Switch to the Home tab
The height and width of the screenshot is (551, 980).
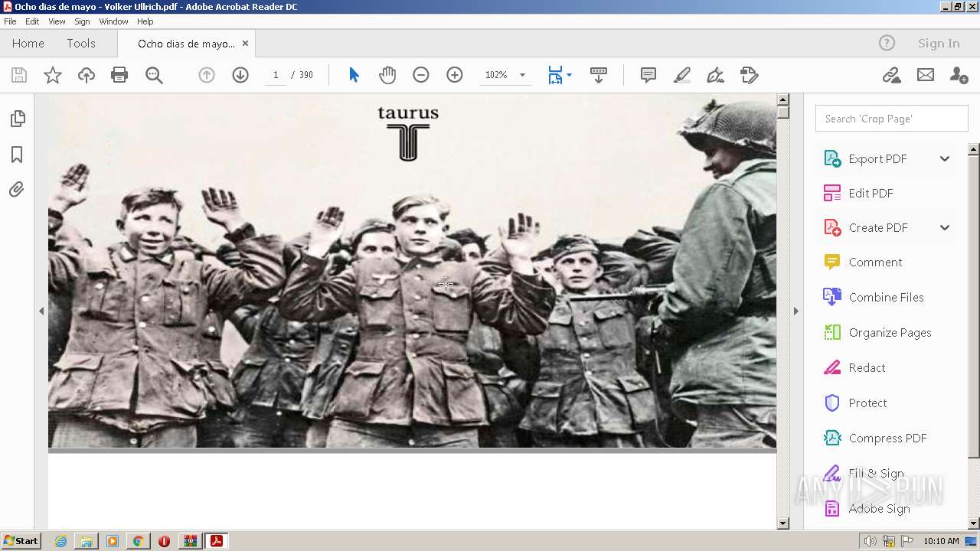click(x=28, y=43)
